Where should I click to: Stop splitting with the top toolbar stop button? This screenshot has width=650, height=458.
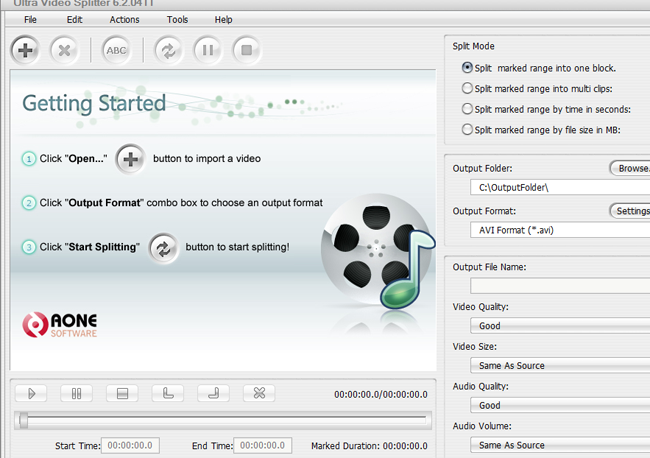(247, 50)
